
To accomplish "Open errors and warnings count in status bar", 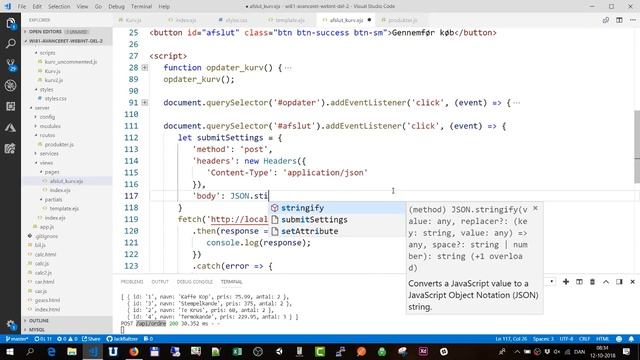I will tap(67, 339).
